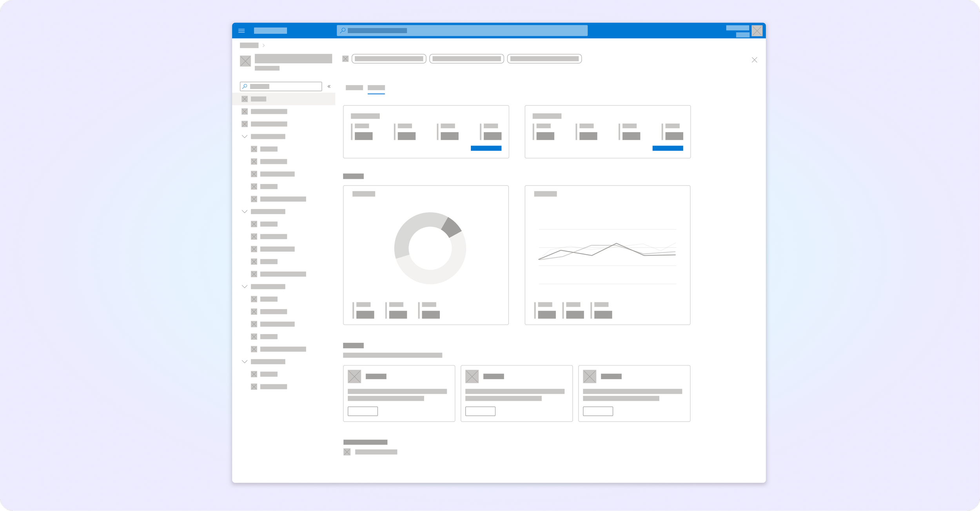Click the resource icon beside the page title

[245, 61]
